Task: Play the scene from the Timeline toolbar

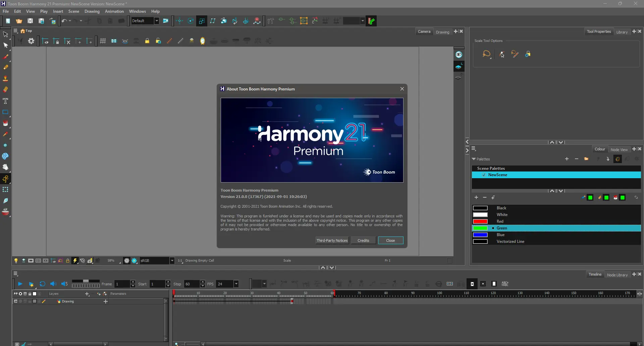Action: tap(20, 284)
